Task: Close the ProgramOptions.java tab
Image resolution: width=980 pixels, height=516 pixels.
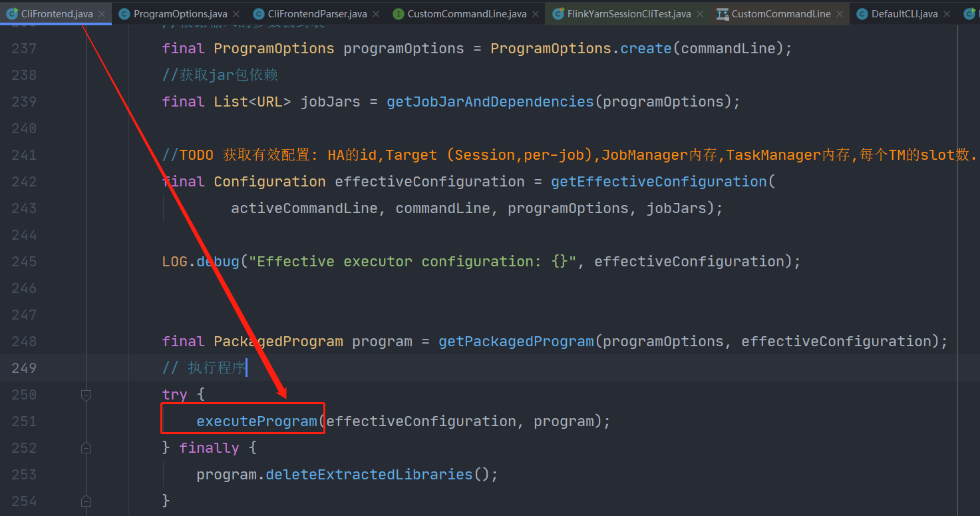Action: pyautogui.click(x=236, y=14)
